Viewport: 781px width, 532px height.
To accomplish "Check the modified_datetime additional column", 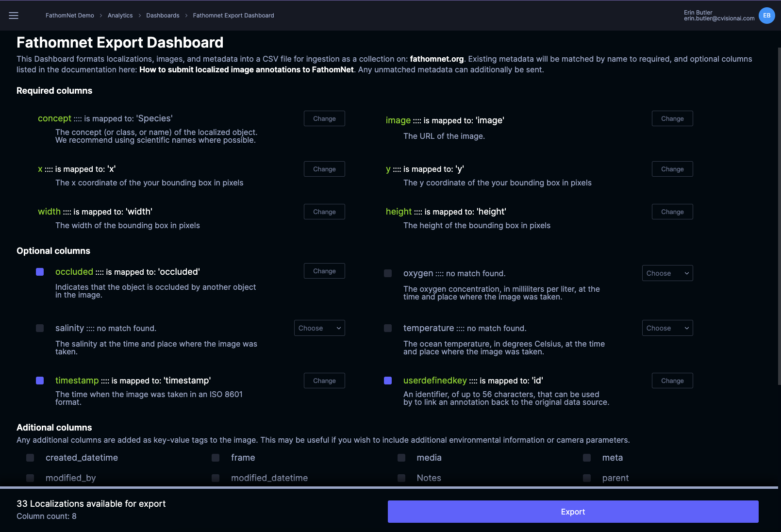I will [x=216, y=478].
